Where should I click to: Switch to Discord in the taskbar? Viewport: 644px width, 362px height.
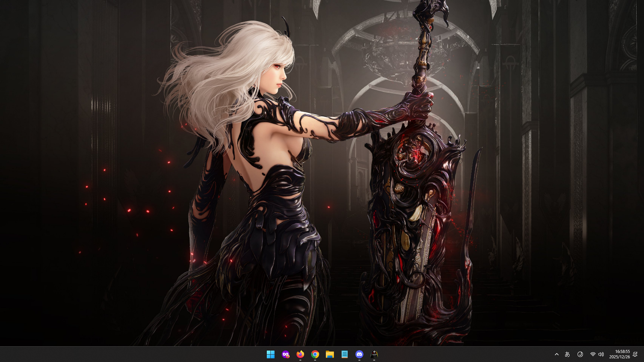tap(359, 354)
